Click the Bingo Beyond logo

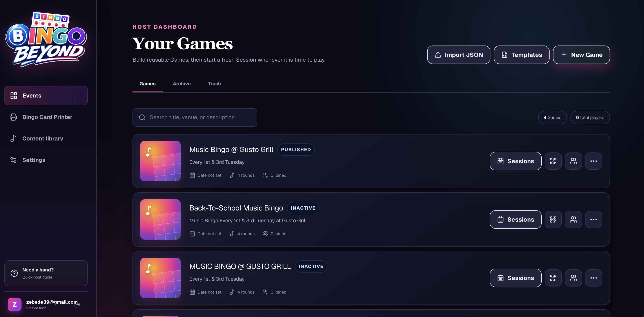[46, 39]
